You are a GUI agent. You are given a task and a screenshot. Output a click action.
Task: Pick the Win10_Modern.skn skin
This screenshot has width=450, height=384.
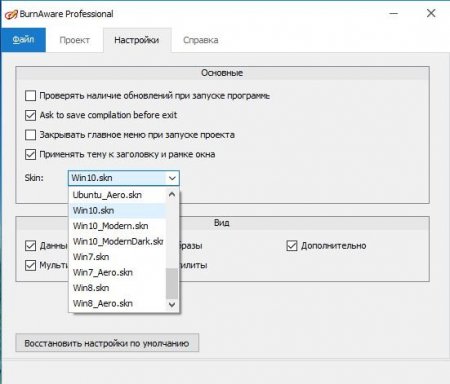point(117,226)
